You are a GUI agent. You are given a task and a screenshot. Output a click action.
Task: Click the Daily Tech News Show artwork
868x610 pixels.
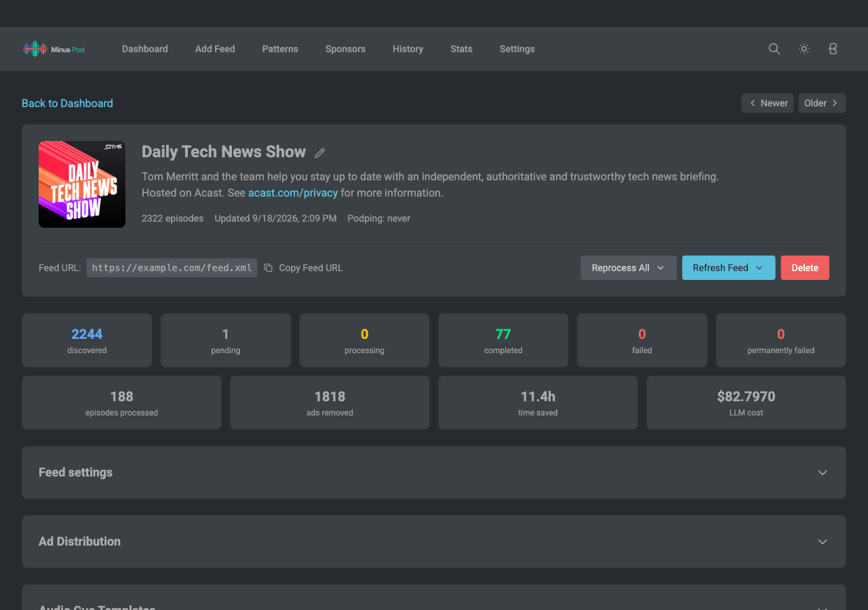(82, 184)
